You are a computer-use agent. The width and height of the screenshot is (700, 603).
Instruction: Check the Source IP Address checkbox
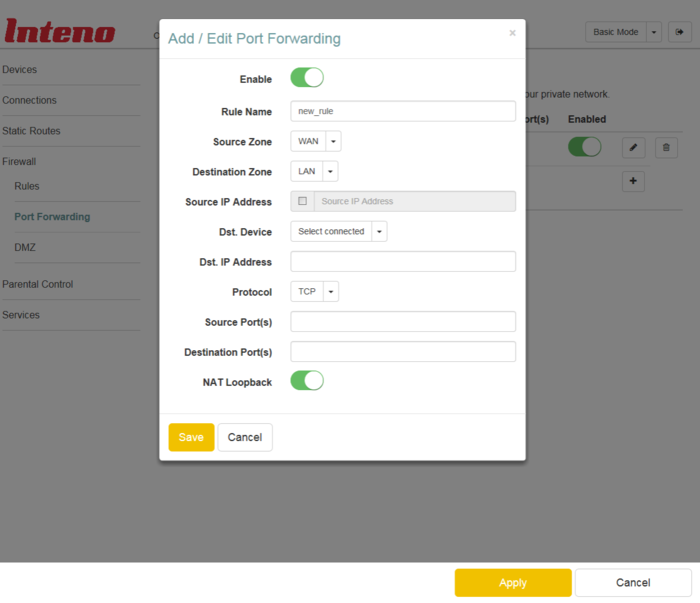pyautogui.click(x=303, y=201)
